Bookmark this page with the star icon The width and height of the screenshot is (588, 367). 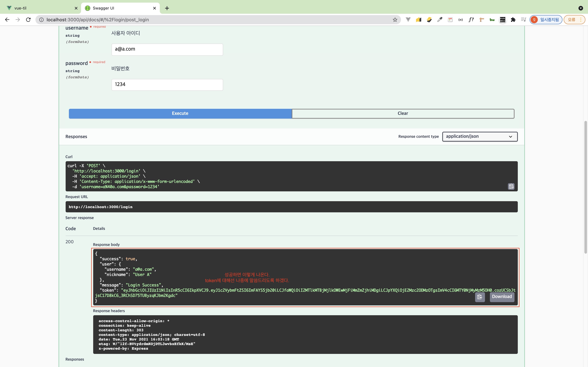(395, 20)
